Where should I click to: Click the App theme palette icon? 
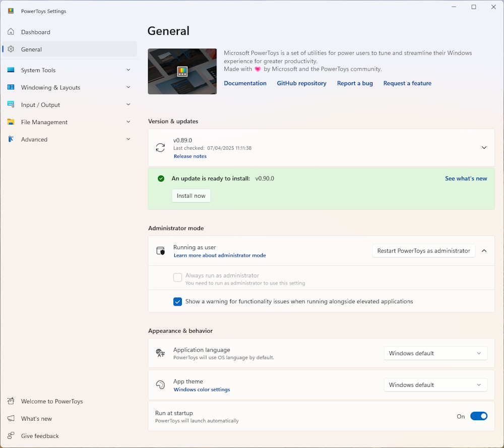[x=160, y=384]
